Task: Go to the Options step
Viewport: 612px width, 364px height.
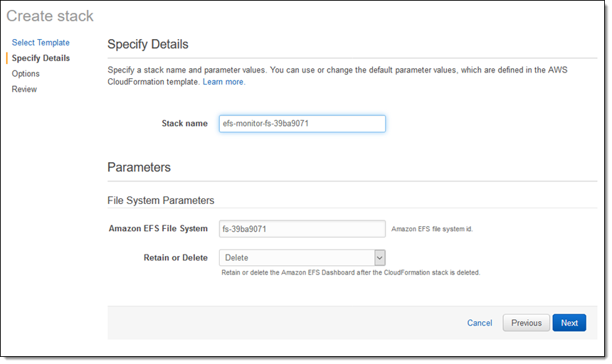Action: pyautogui.click(x=26, y=74)
